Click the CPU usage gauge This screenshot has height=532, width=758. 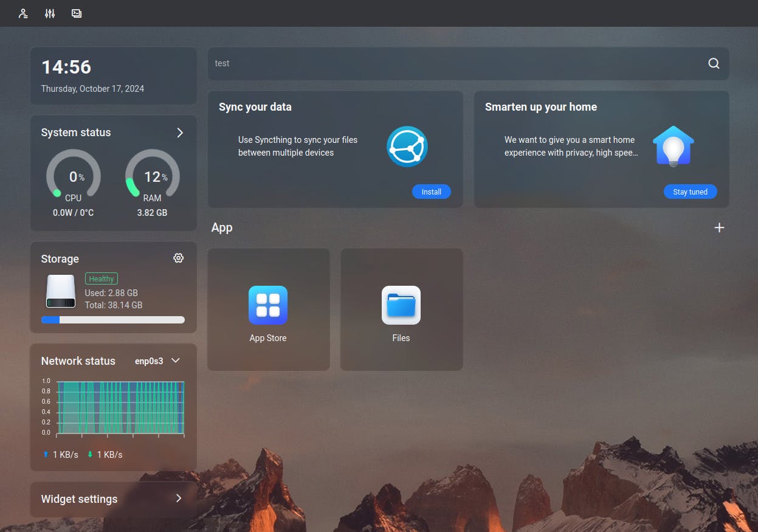pyautogui.click(x=74, y=176)
